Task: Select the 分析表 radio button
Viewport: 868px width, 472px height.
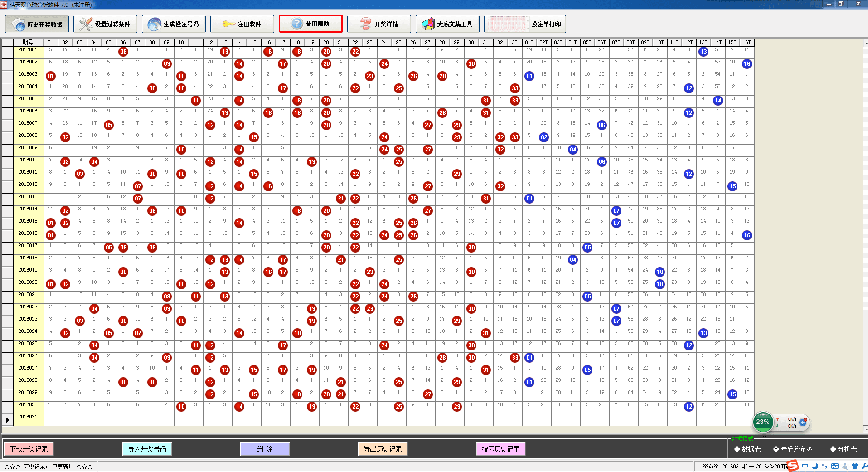Action: coord(833,449)
